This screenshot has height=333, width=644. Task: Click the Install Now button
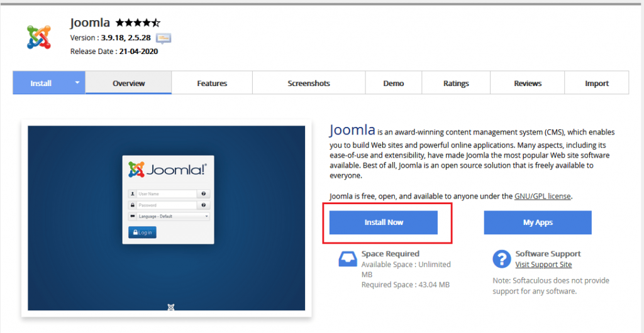coord(384,222)
